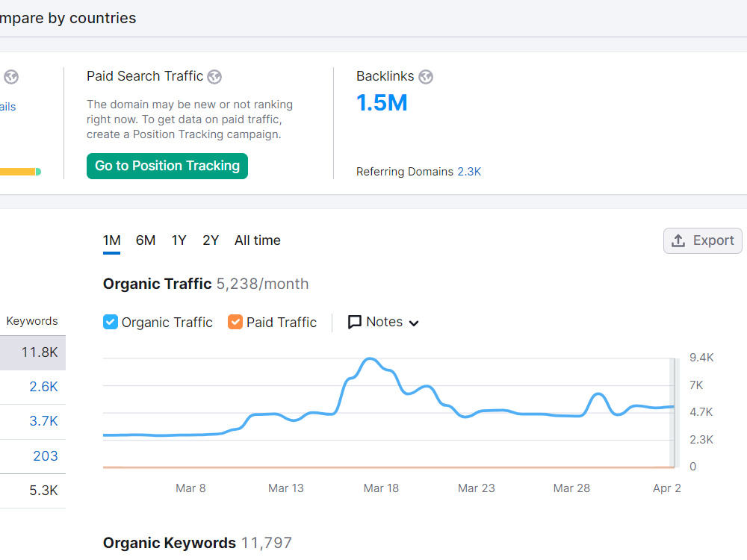Click the 2.6K keywords value

tap(43, 387)
